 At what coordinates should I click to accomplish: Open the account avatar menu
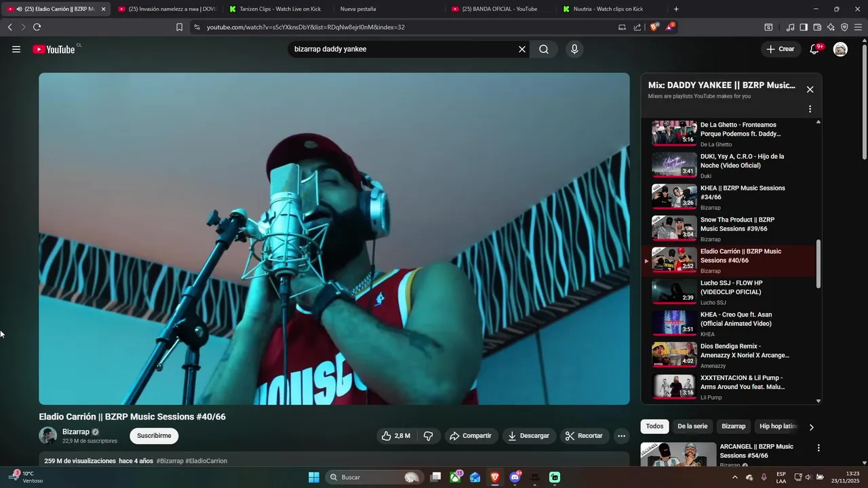840,49
